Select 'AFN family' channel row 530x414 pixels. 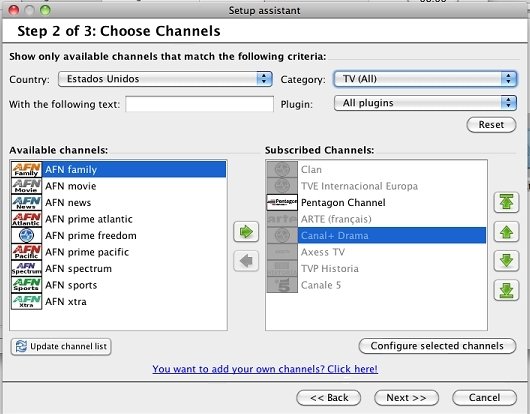tap(119, 169)
